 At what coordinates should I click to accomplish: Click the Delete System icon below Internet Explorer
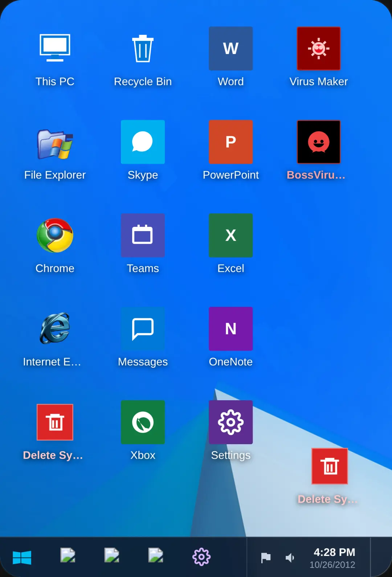coord(55,422)
